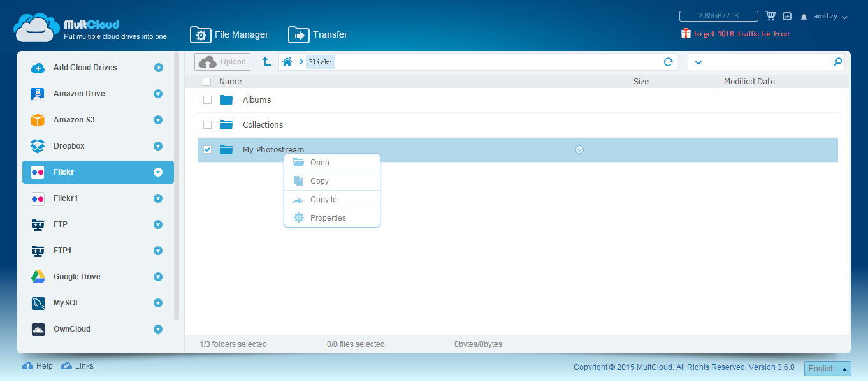This screenshot has width=868, height=382.
Task: Choose Copy to from context menu
Action: [x=332, y=200]
